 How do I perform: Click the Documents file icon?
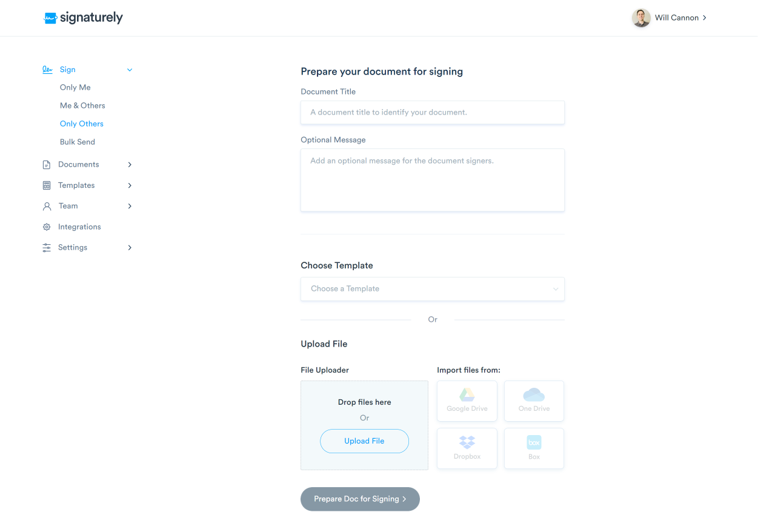pyautogui.click(x=47, y=165)
